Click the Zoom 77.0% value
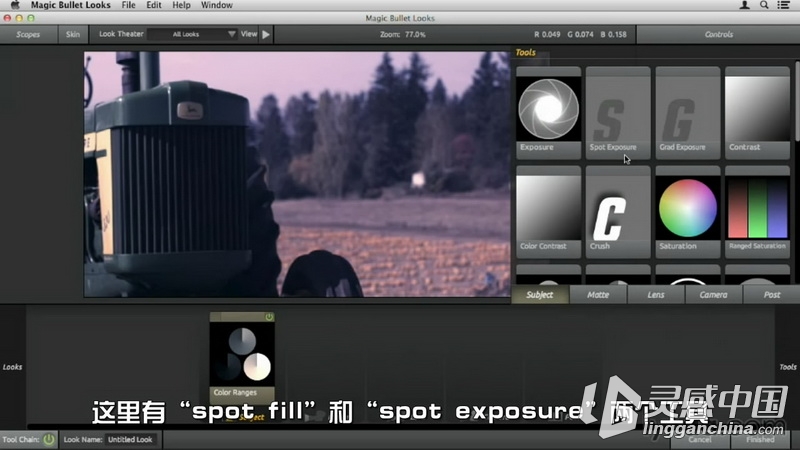Screen dimensions: 800x450 point(415,35)
